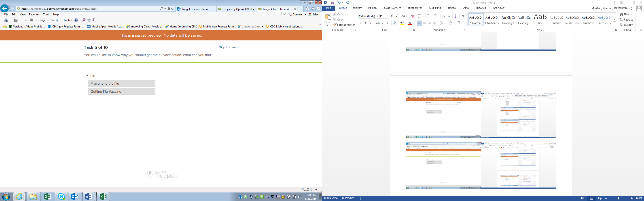Viewport: 644px width, 201px height.
Task: Open the browser Favorites star icon
Action: pyautogui.click(x=313, y=8)
